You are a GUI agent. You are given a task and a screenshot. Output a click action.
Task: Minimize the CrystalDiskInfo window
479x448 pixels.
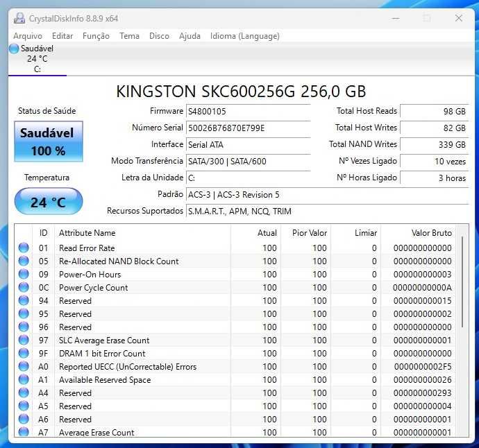pyautogui.click(x=396, y=18)
